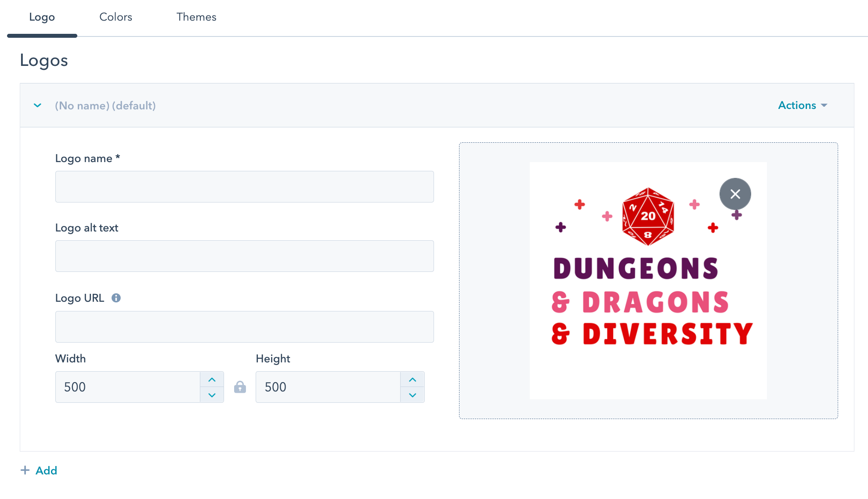Click the (No name) (default) header text

pos(105,105)
